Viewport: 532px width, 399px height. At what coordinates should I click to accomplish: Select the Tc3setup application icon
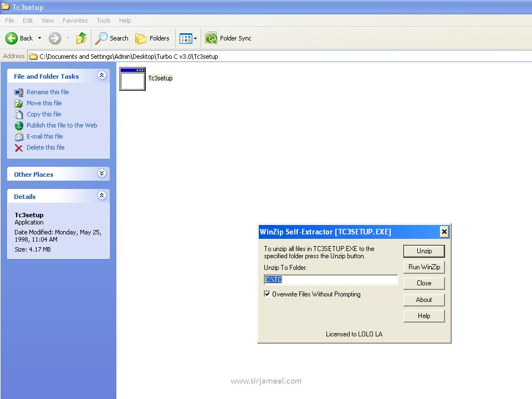tap(132, 79)
